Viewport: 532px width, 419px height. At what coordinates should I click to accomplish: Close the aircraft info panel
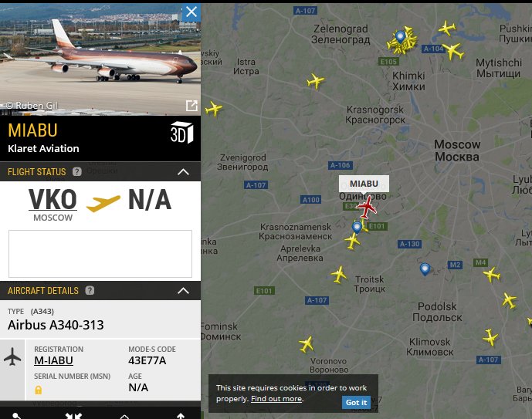[191, 12]
